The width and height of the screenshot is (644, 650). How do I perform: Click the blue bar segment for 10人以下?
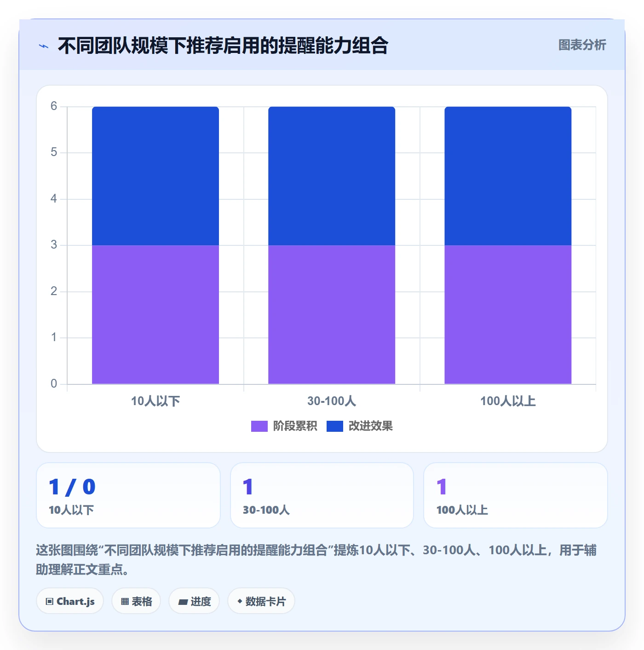[155, 176]
